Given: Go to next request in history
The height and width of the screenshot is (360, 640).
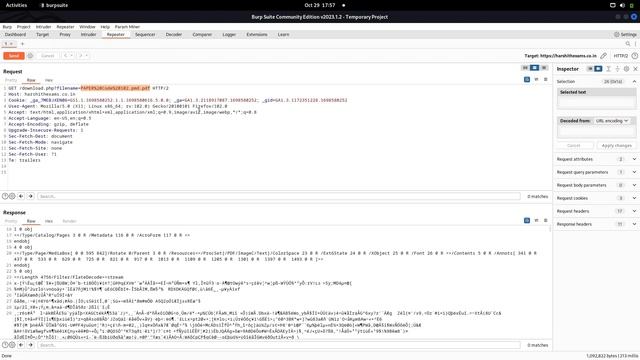Looking at the screenshot, I should [x=80, y=56].
